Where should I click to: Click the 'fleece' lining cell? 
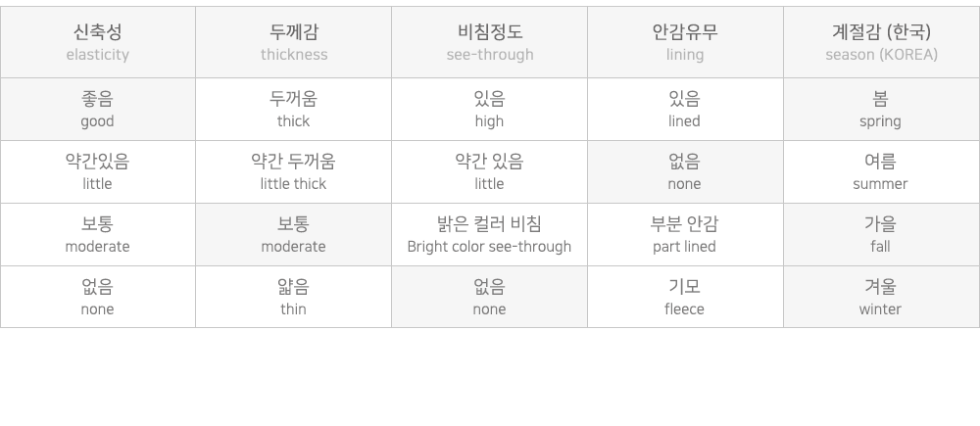(685, 297)
